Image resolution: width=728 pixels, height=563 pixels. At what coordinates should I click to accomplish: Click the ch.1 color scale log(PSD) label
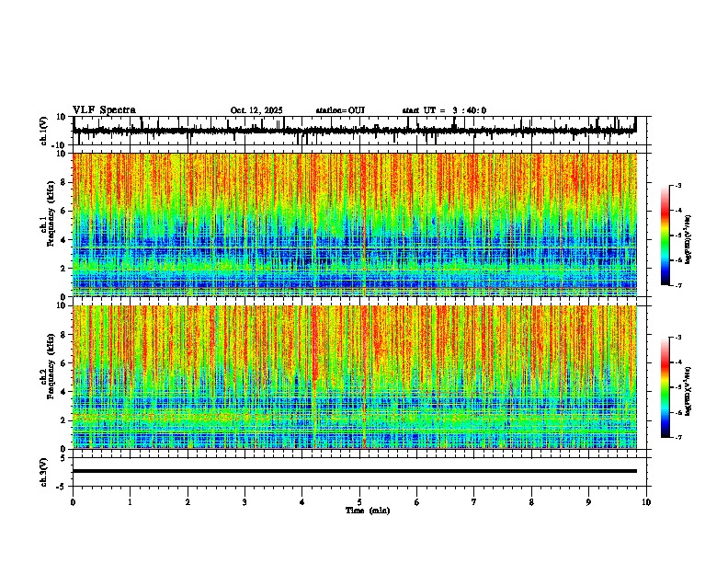[x=688, y=240]
